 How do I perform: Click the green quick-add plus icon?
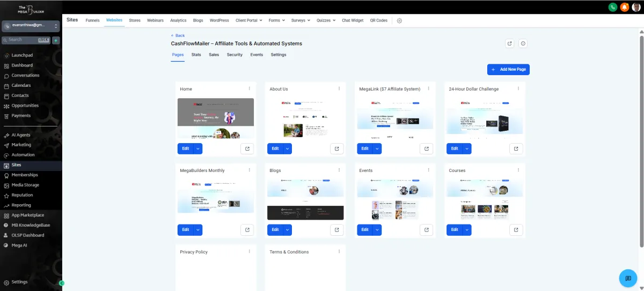tap(56, 40)
